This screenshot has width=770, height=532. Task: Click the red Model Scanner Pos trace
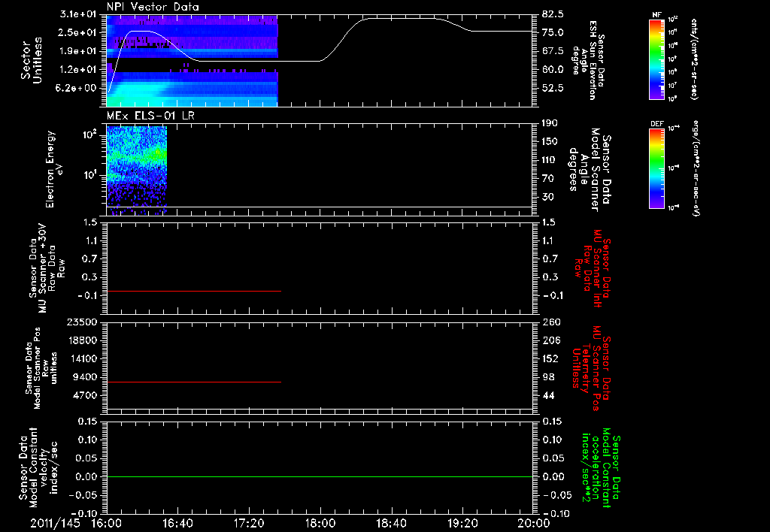193,382
